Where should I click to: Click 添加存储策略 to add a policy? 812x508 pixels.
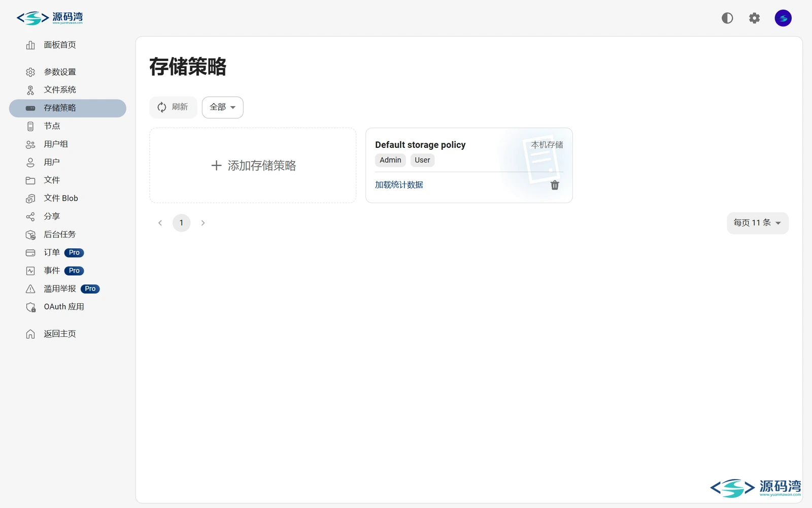[x=253, y=166]
